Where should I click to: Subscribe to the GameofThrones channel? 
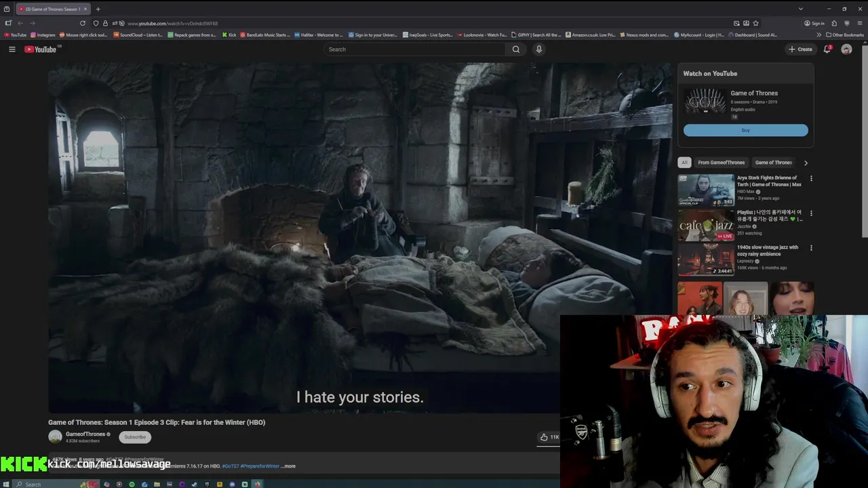(135, 437)
